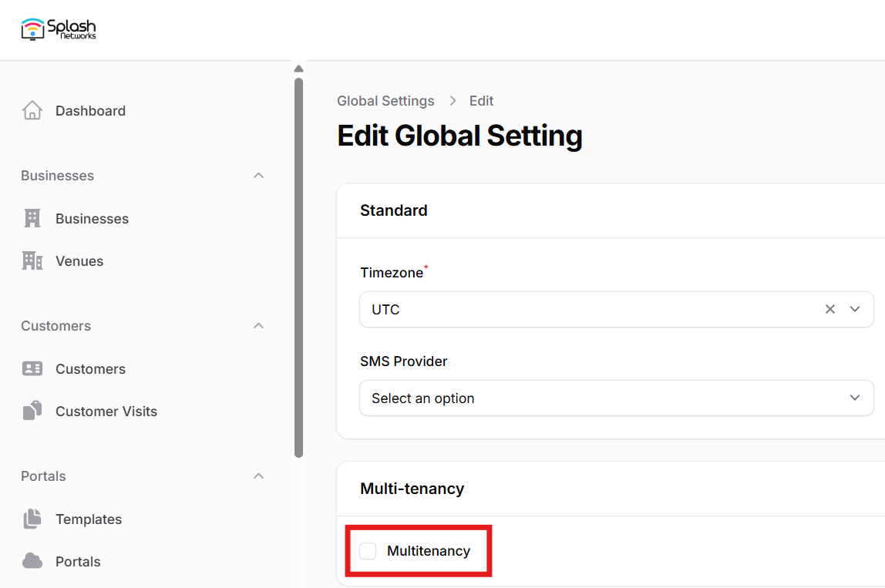Clear the UTC timezone selection
The image size is (885, 588).
[x=830, y=309]
